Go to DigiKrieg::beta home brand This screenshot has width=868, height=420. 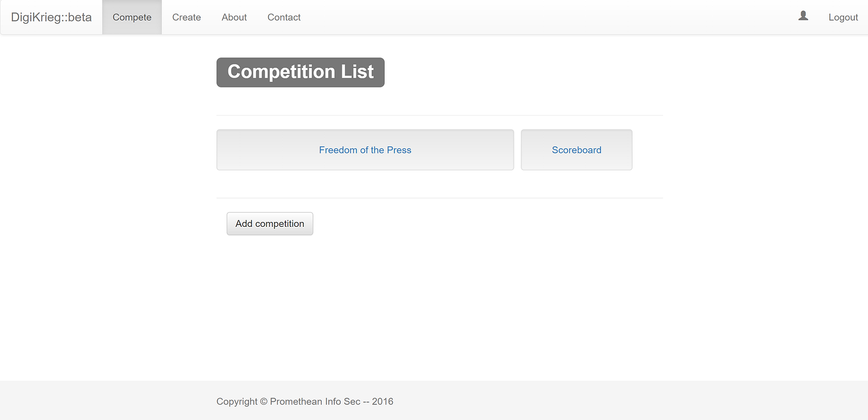tap(51, 17)
